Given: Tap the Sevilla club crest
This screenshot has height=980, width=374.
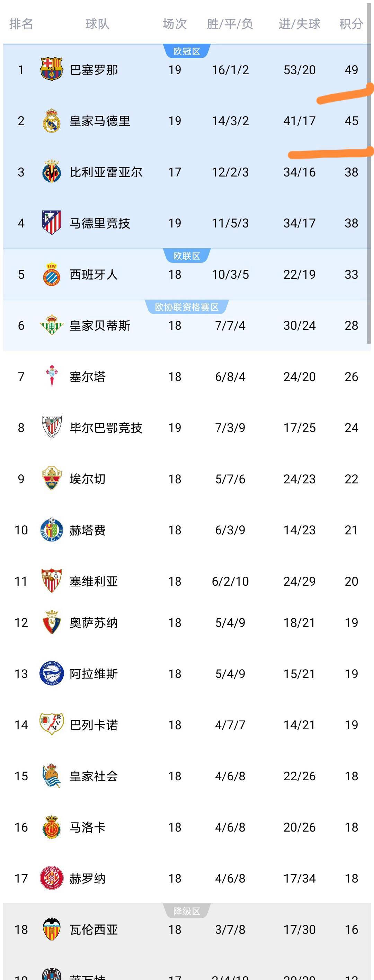Looking at the screenshot, I should click(x=51, y=581).
